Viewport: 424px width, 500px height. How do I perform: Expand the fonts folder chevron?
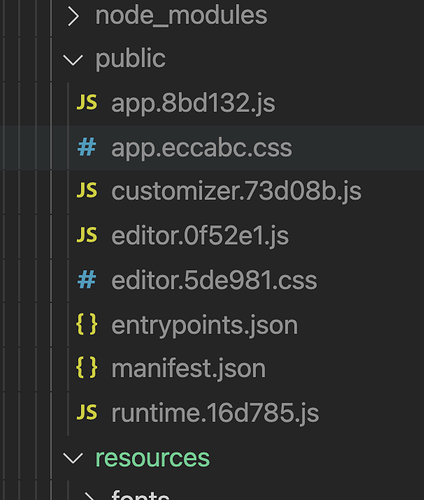pos(90,497)
